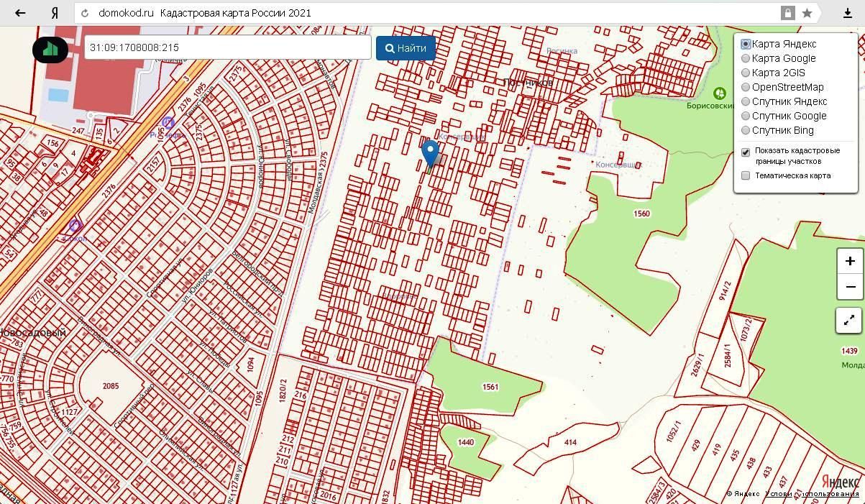Go back with the browser back arrow
This screenshot has height=504, width=865.
click(x=20, y=13)
